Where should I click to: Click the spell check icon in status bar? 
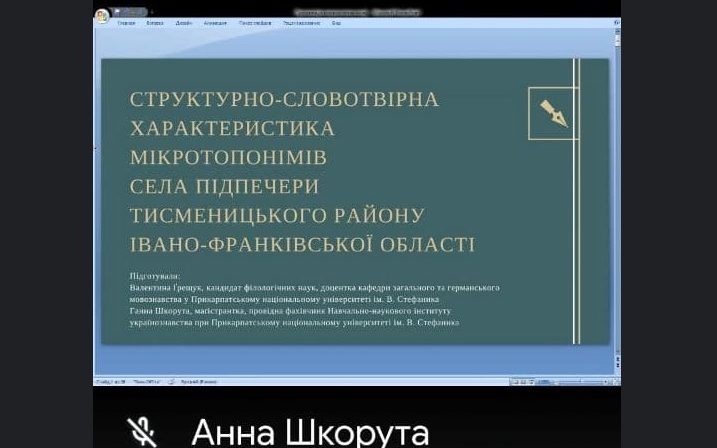[x=171, y=382]
